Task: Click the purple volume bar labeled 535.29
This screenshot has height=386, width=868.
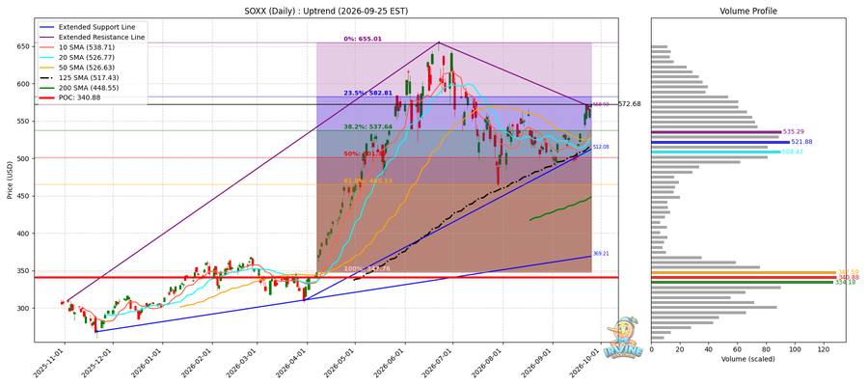Action: click(716, 132)
